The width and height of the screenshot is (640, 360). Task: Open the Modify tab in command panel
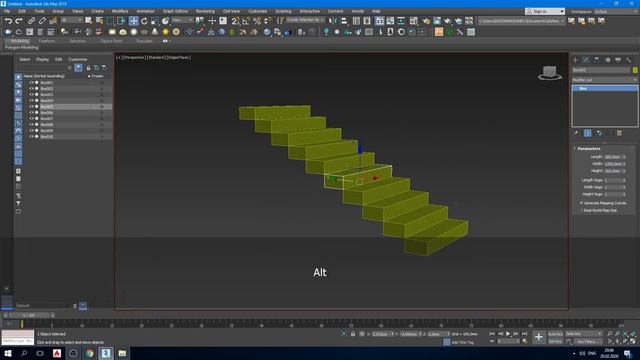click(586, 60)
